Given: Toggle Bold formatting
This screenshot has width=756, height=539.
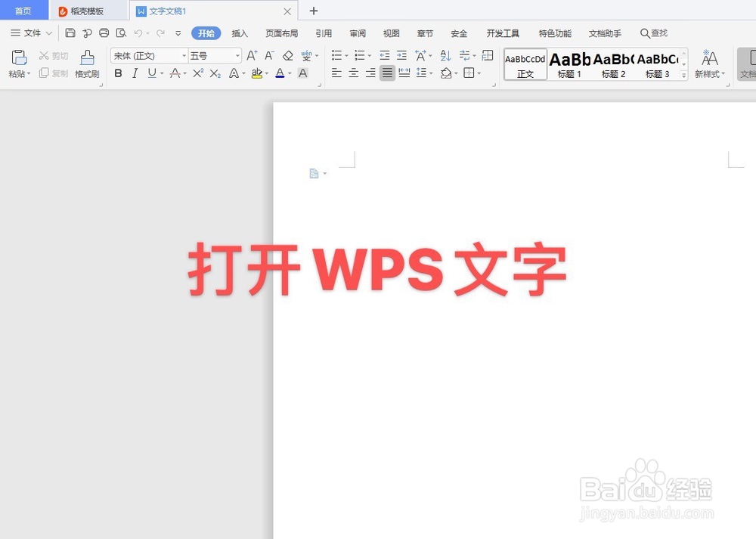Looking at the screenshot, I should point(118,73).
